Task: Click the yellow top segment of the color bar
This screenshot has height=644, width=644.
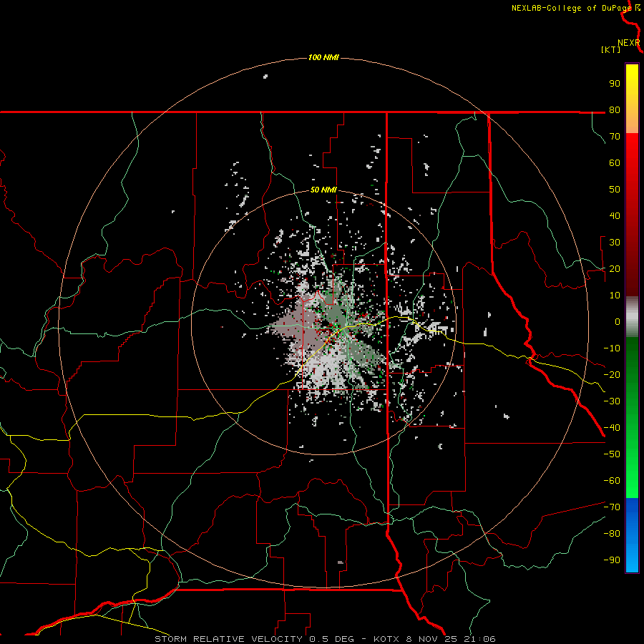Action: point(632,99)
